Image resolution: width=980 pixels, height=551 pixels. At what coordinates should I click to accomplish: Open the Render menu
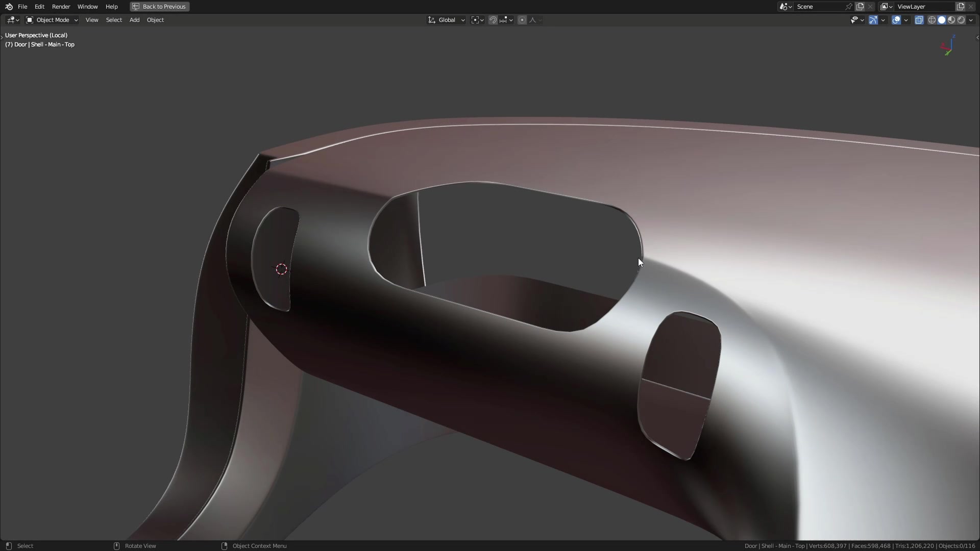coord(61,7)
